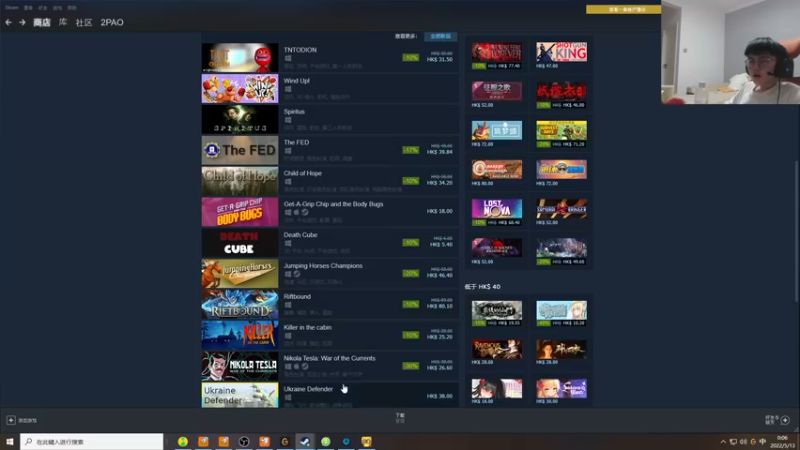Click the Death Cube HK$ 5.40 price
The width and height of the screenshot is (800, 450).
[x=441, y=245]
